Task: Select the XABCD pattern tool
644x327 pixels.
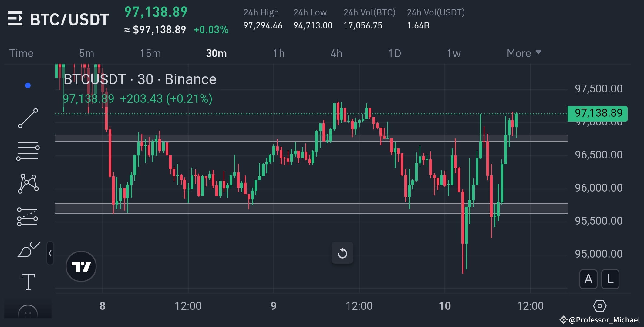Action: coord(29,183)
